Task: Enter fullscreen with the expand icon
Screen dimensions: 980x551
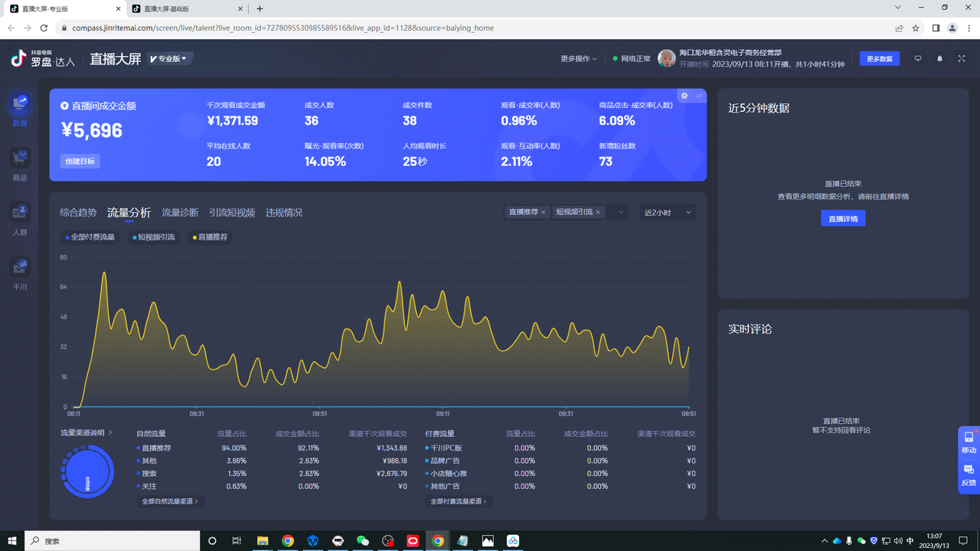Action: 962,59
